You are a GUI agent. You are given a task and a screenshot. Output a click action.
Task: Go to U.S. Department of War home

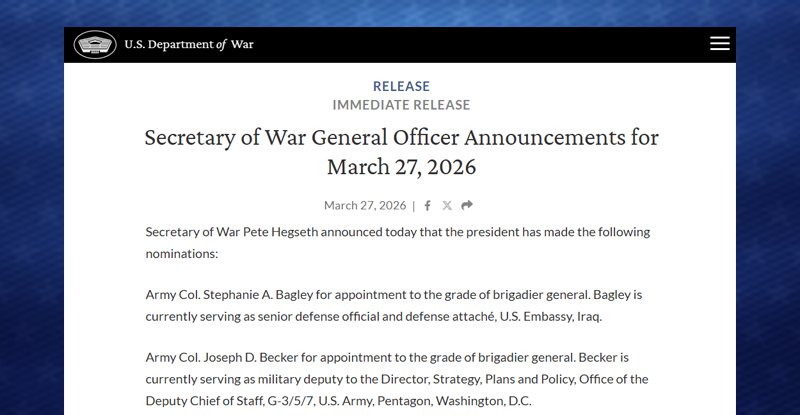188,44
